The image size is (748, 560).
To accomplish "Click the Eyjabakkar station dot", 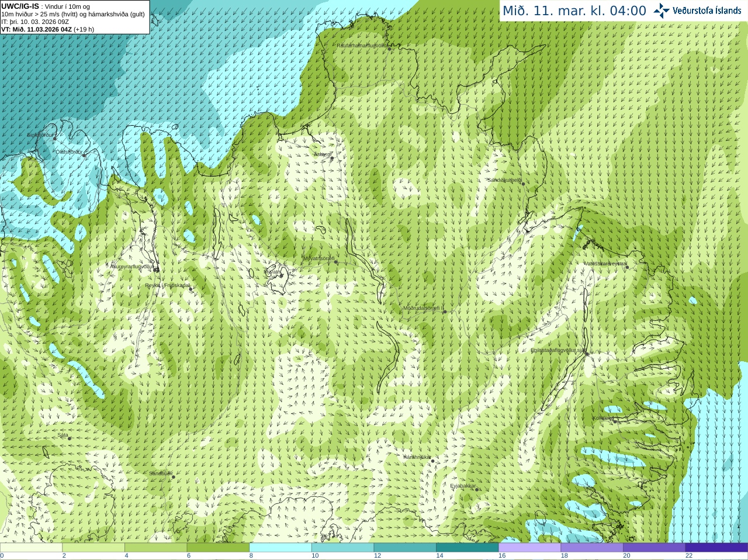I will tap(477, 489).
